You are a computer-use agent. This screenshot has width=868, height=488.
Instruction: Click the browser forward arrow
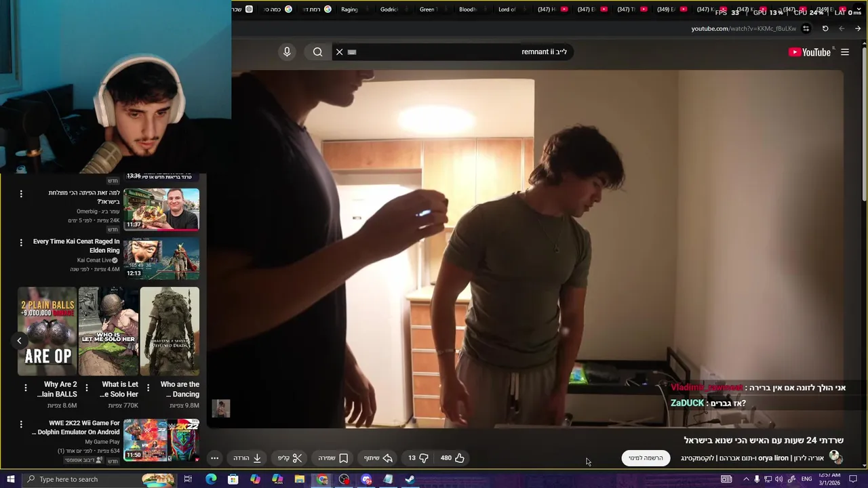(x=858, y=28)
